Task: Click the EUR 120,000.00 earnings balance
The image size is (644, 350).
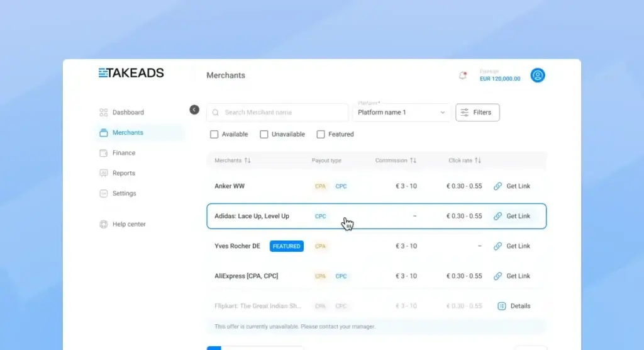Action: (x=500, y=79)
